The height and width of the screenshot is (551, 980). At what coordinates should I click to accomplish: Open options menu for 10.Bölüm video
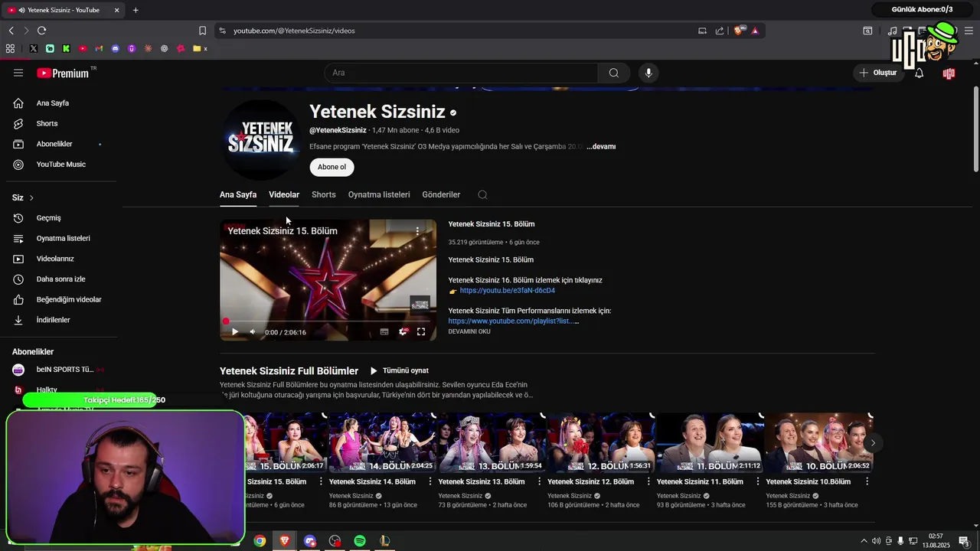coord(867,481)
